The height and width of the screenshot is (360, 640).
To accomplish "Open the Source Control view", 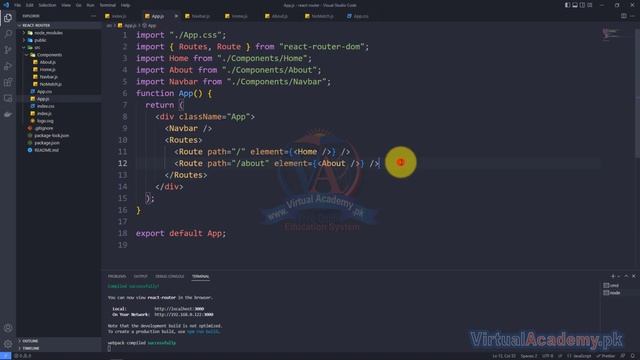I will tap(8, 50).
